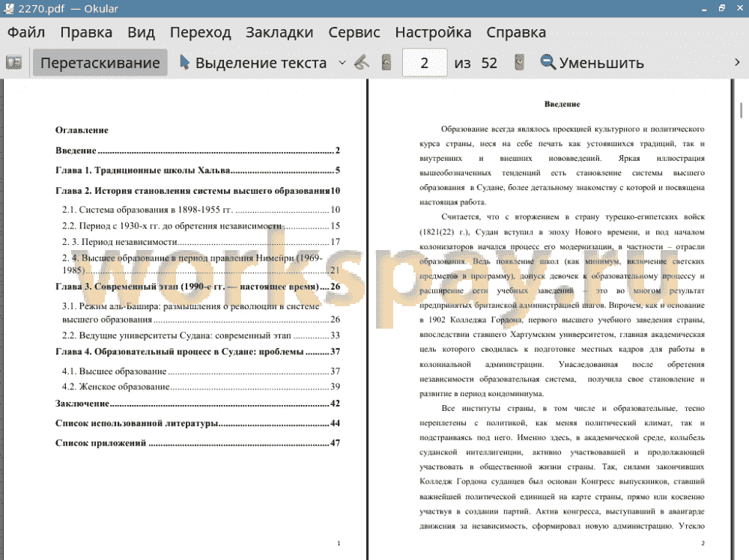Image resolution: width=749 pixels, height=560 pixels.
Task: Click entry 'Заключение'
Action: click(x=197, y=404)
